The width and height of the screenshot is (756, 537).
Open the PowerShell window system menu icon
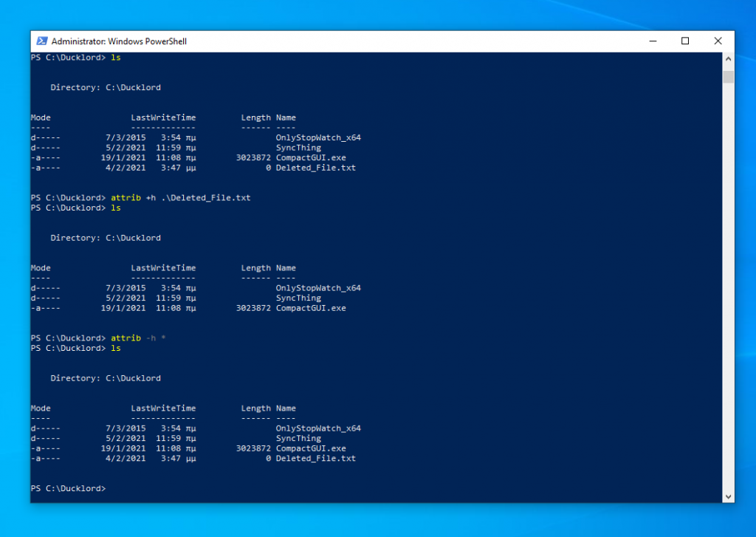click(x=42, y=41)
